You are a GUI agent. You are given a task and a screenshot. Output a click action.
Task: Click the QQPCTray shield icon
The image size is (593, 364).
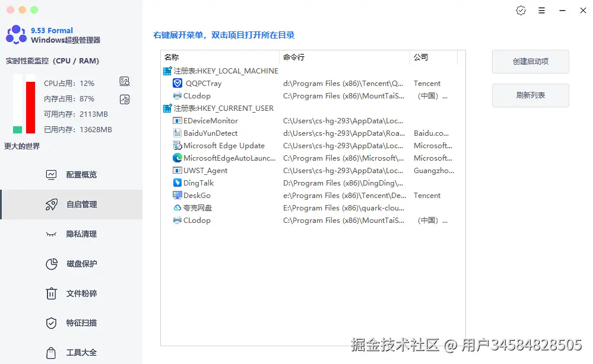(x=177, y=83)
